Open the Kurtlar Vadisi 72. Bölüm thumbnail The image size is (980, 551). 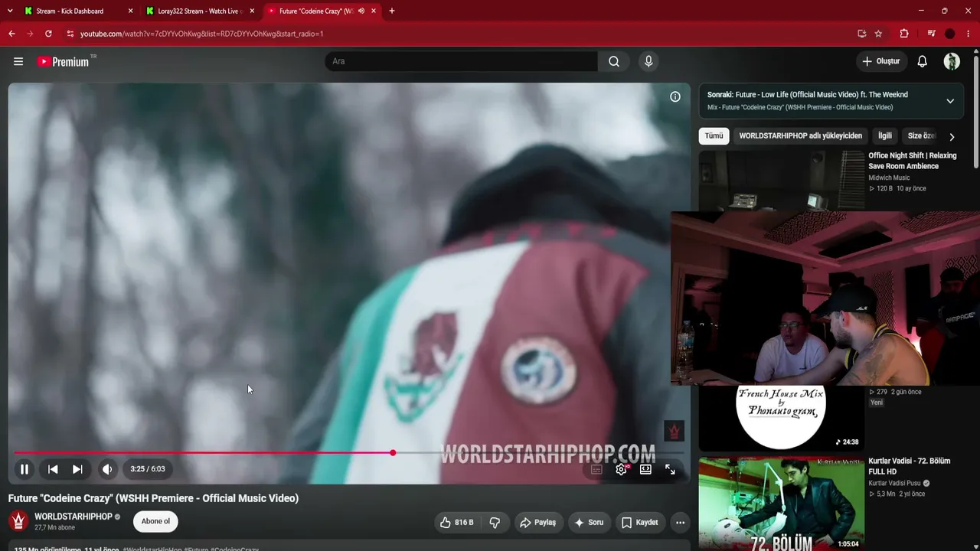[782, 504]
